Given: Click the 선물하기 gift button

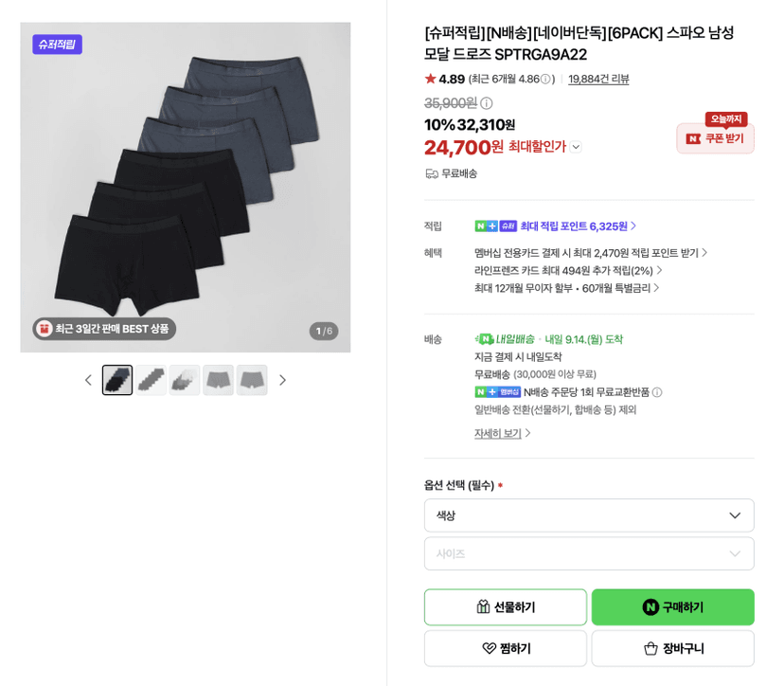Looking at the screenshot, I should (505, 607).
